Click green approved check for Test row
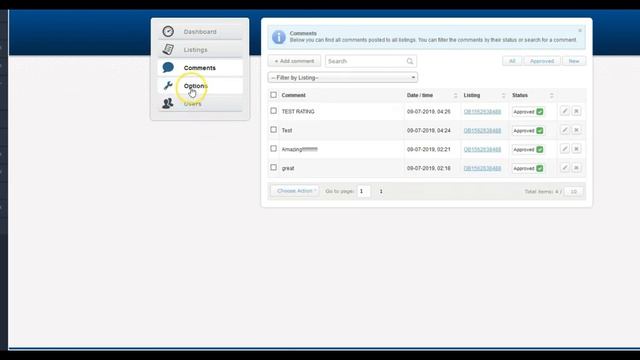Image resolution: width=640 pixels, height=360 pixels. point(540,131)
